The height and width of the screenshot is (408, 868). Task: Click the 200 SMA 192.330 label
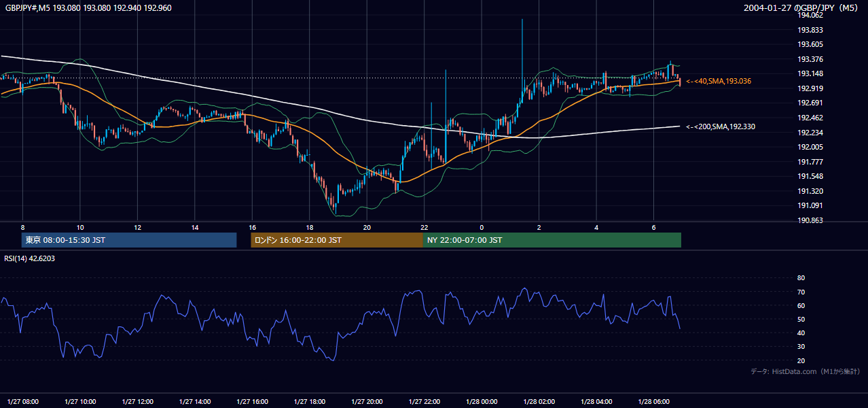pyautogui.click(x=721, y=126)
